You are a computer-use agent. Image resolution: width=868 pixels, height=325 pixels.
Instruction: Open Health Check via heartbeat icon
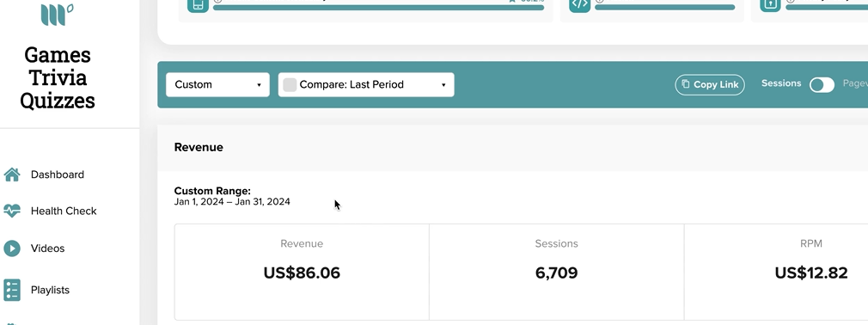coord(12,211)
